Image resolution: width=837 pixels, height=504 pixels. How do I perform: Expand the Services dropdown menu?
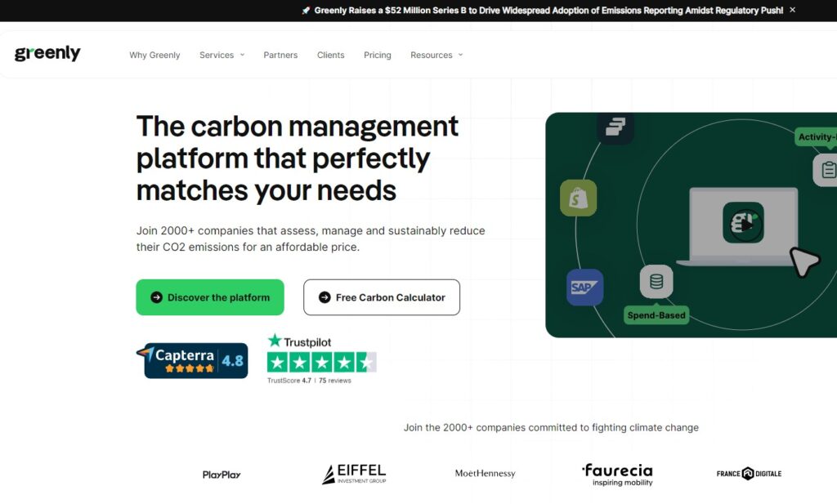click(x=222, y=55)
